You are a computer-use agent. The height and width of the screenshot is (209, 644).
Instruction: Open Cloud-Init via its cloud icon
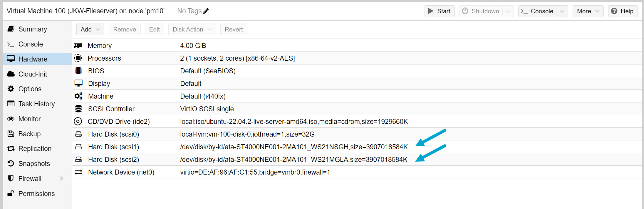click(x=11, y=74)
